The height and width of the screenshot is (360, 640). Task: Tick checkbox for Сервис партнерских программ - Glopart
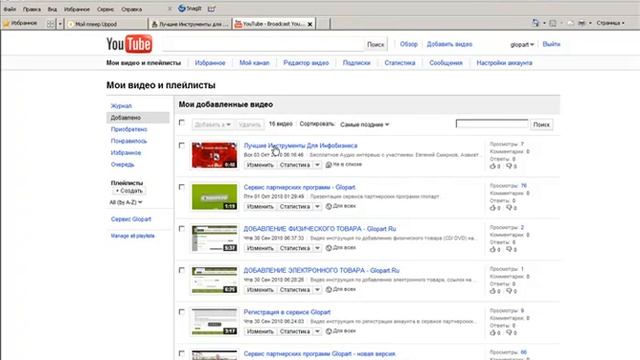pyautogui.click(x=182, y=187)
